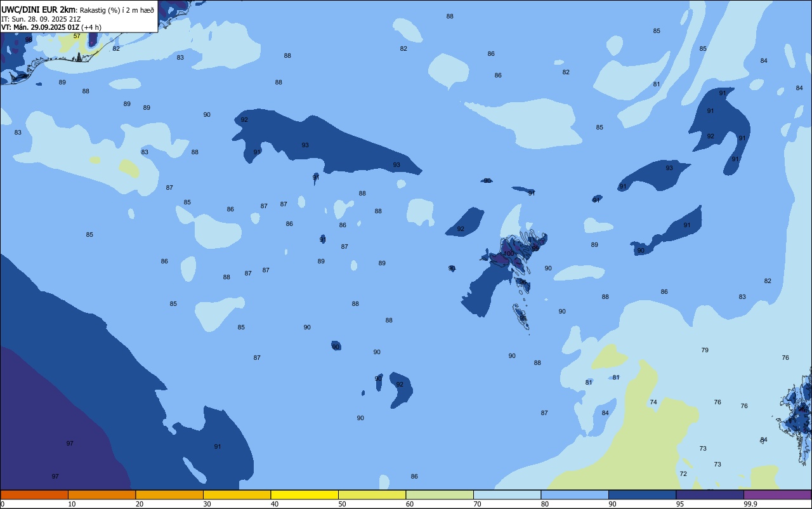Click the legend tick label 95
This screenshot has width=812, height=509.
[x=680, y=504]
